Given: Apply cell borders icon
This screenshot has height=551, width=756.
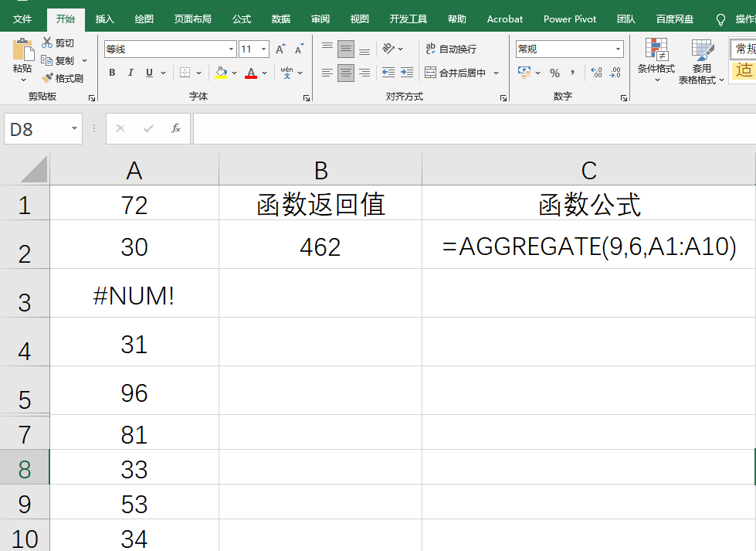Looking at the screenshot, I should click(x=185, y=73).
